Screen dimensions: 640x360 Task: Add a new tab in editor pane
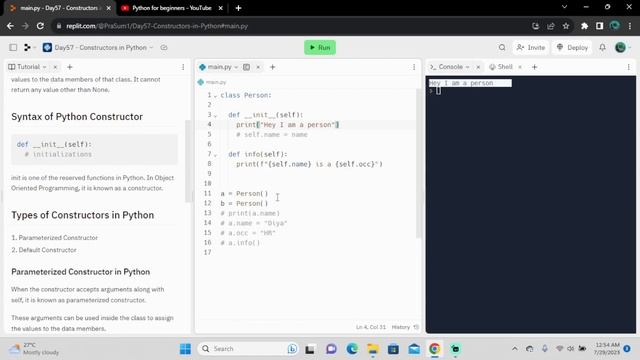point(272,67)
